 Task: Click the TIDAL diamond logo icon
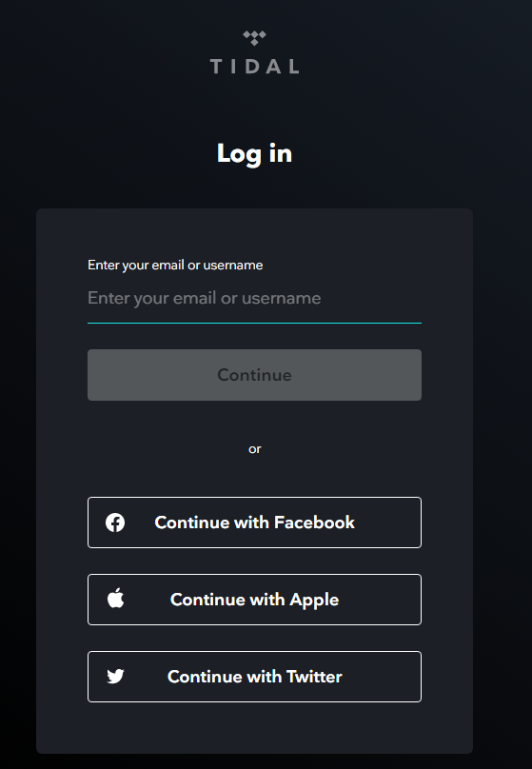pyautogui.click(x=254, y=38)
